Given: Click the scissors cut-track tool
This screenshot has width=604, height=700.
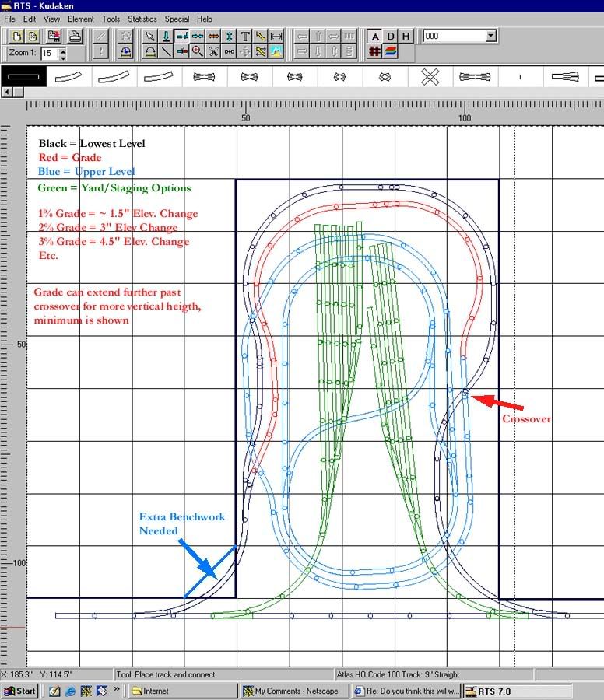Looking at the screenshot, I should pos(213,51).
